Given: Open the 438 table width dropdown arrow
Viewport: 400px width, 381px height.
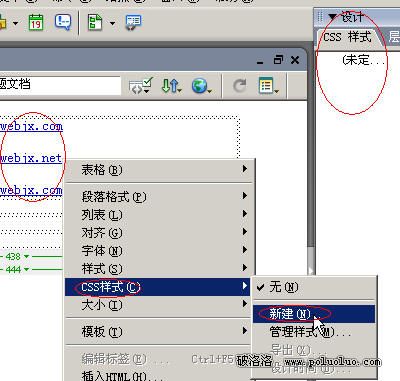Looking at the screenshot, I should [x=26, y=256].
